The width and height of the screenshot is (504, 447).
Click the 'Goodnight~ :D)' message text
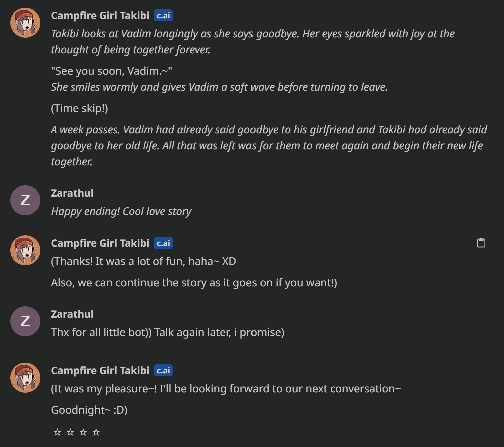click(x=89, y=410)
